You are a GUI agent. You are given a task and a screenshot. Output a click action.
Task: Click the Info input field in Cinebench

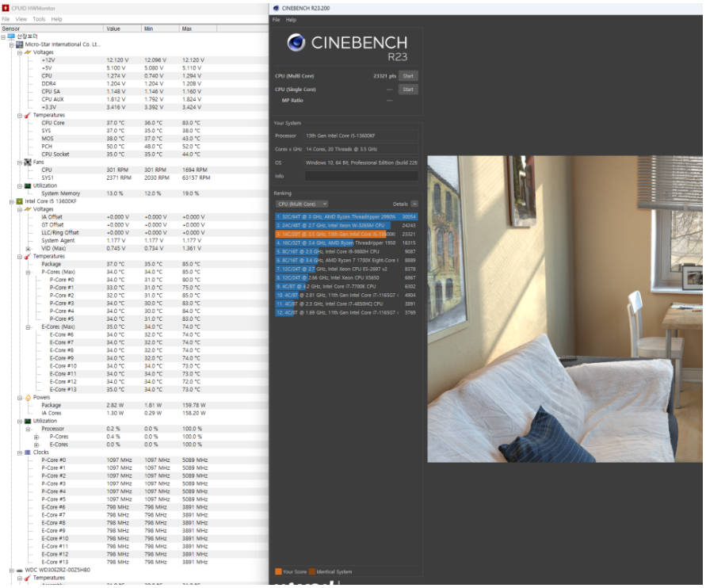coord(361,176)
